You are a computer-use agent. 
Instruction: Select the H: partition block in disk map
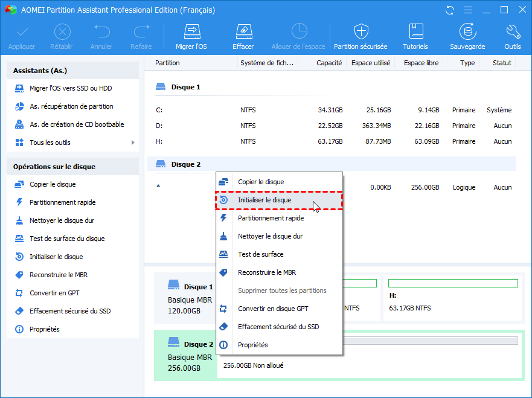[452, 299]
